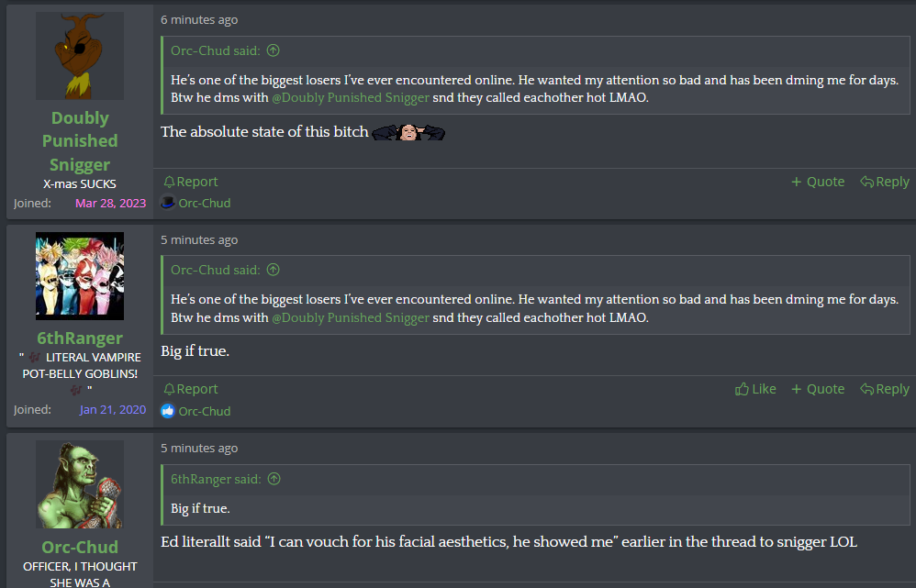
Task: Reply to Doubly Punished Snigger's post
Action: click(x=884, y=182)
